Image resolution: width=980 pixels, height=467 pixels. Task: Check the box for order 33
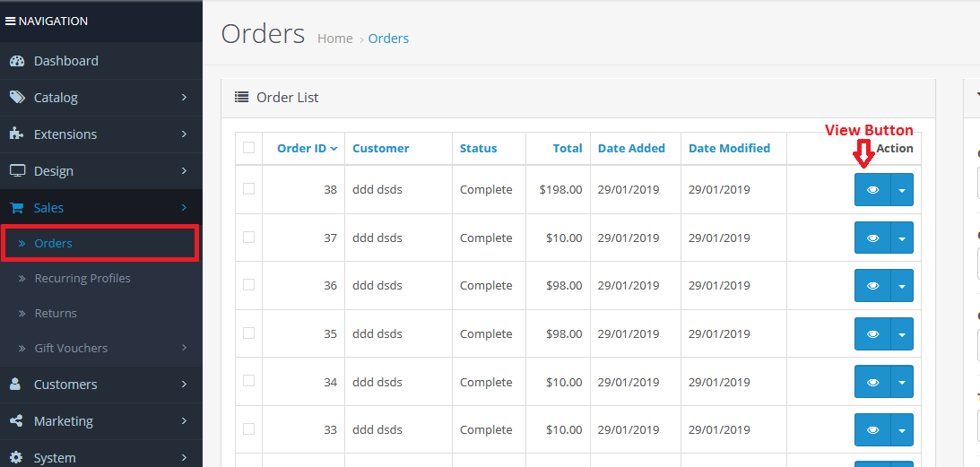coord(248,428)
